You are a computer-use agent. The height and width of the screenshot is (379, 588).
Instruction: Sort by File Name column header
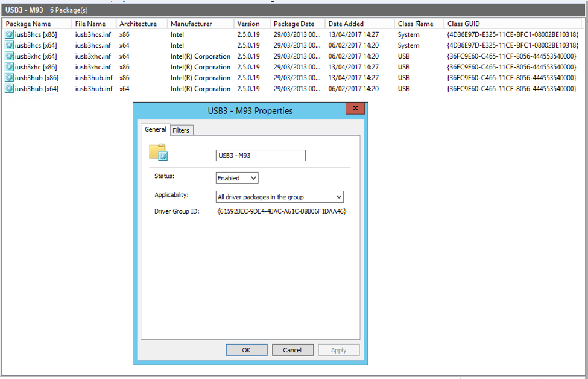point(93,24)
